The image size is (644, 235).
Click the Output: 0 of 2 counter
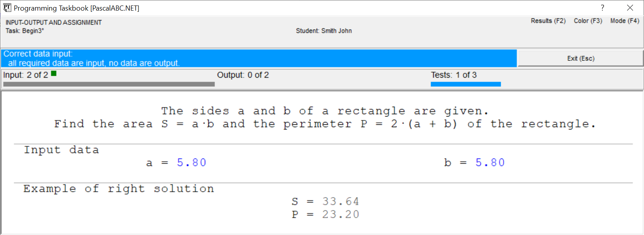point(243,75)
